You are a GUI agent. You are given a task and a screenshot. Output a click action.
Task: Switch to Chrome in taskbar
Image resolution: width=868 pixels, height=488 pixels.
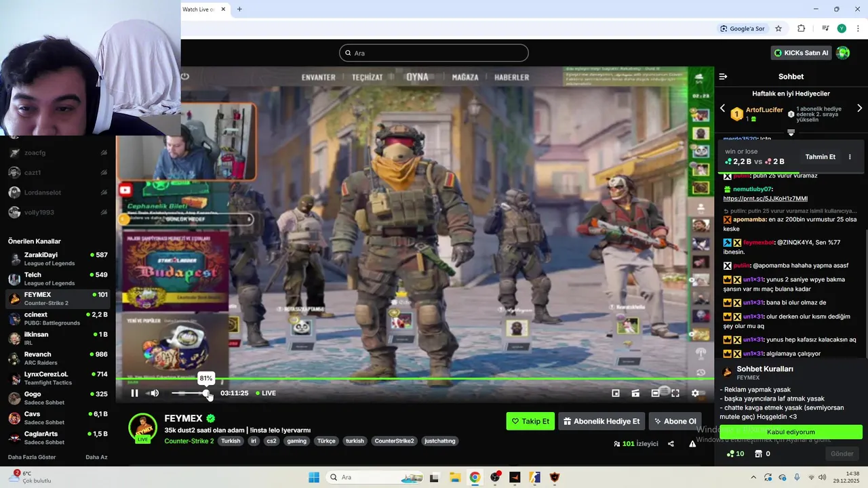pyautogui.click(x=475, y=477)
